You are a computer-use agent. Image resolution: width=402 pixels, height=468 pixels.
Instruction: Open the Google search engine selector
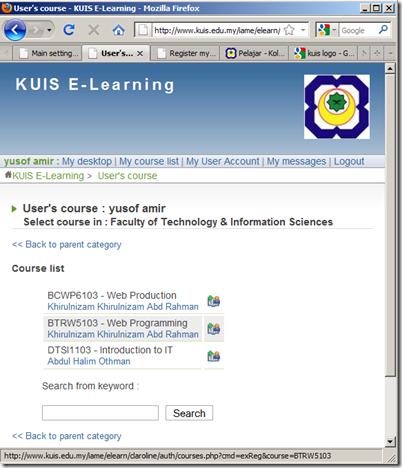[327, 30]
